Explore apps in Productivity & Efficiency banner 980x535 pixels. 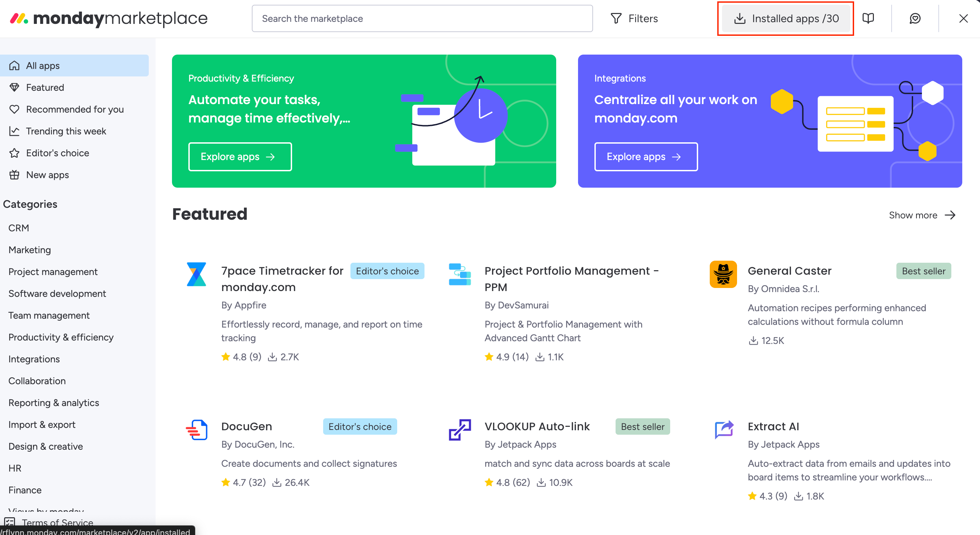point(240,157)
